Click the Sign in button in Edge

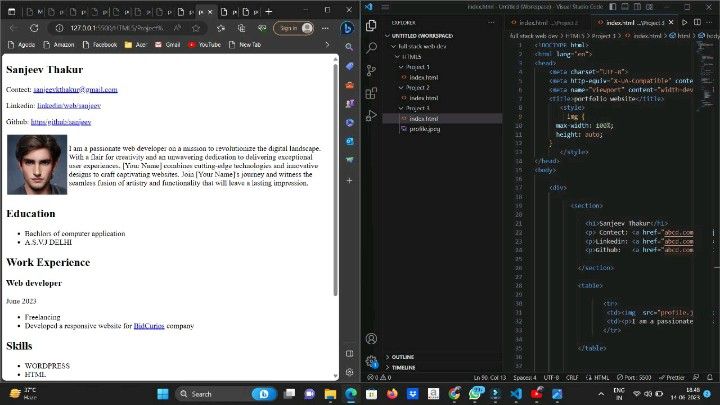tap(294, 28)
